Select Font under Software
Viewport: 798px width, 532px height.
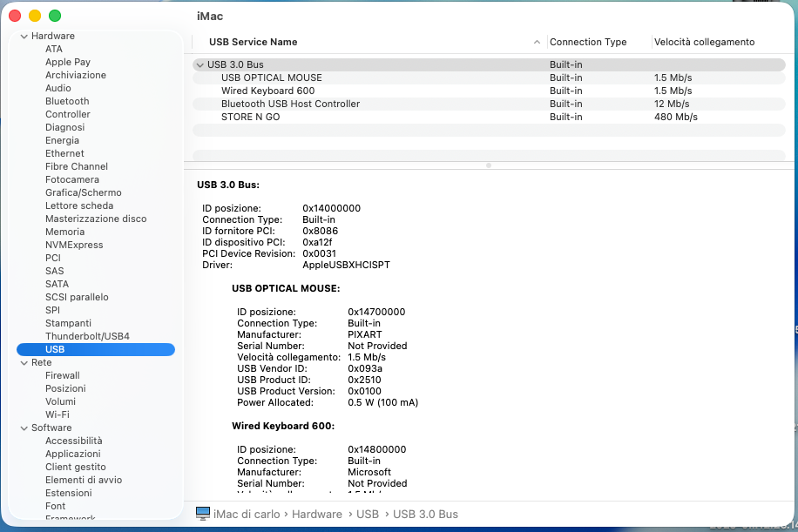click(56, 506)
